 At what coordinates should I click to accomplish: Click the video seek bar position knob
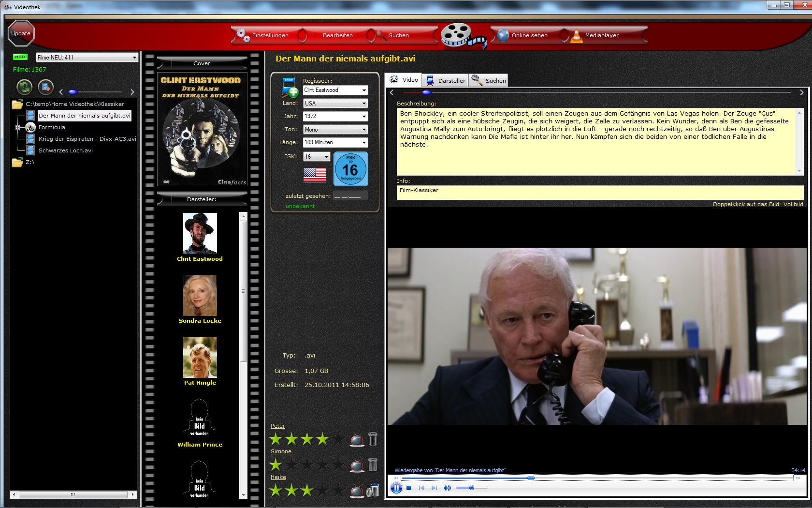click(531, 478)
